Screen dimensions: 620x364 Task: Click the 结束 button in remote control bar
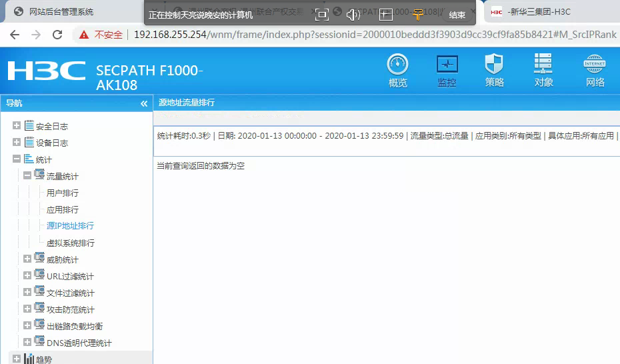(x=457, y=15)
